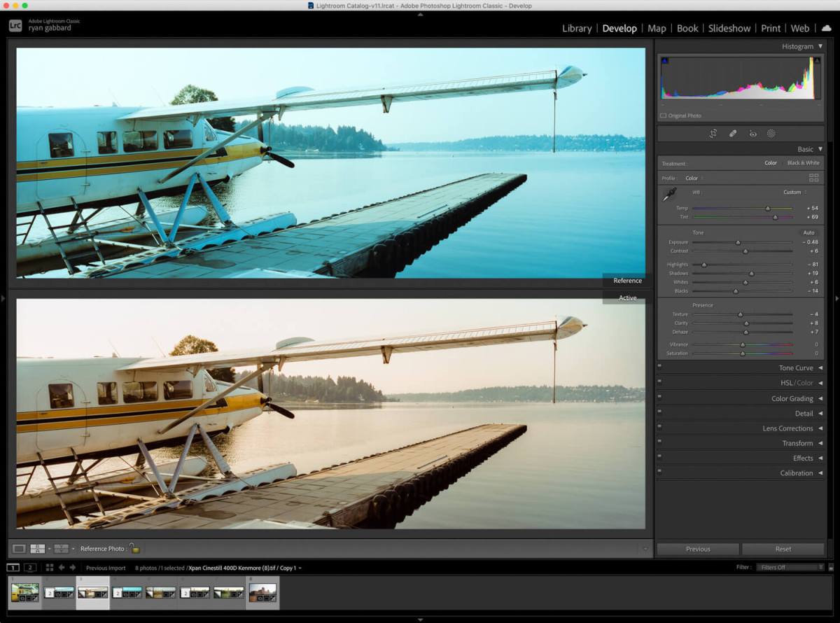Select the Spot Removal healing tool
840x623 pixels.
click(x=733, y=133)
